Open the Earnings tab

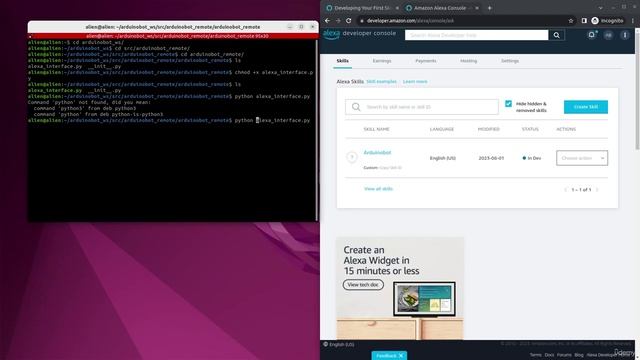coord(382,61)
